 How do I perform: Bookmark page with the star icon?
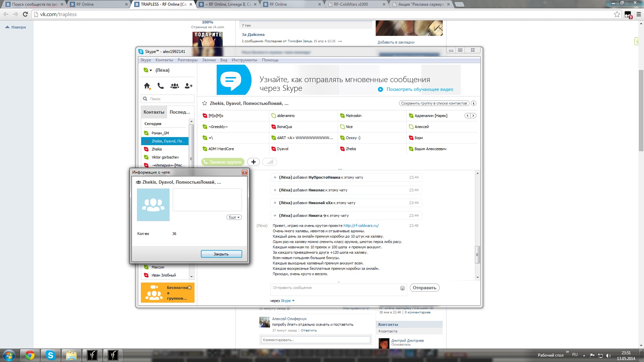coord(617,14)
